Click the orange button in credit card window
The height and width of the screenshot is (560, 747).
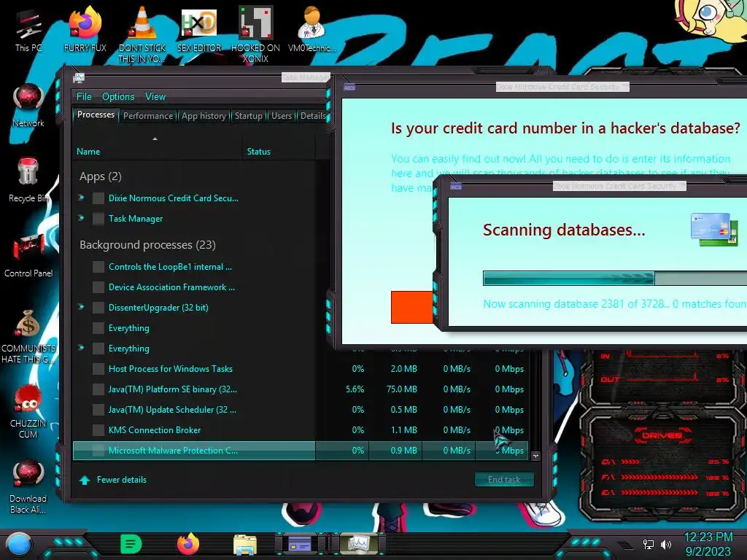click(411, 307)
